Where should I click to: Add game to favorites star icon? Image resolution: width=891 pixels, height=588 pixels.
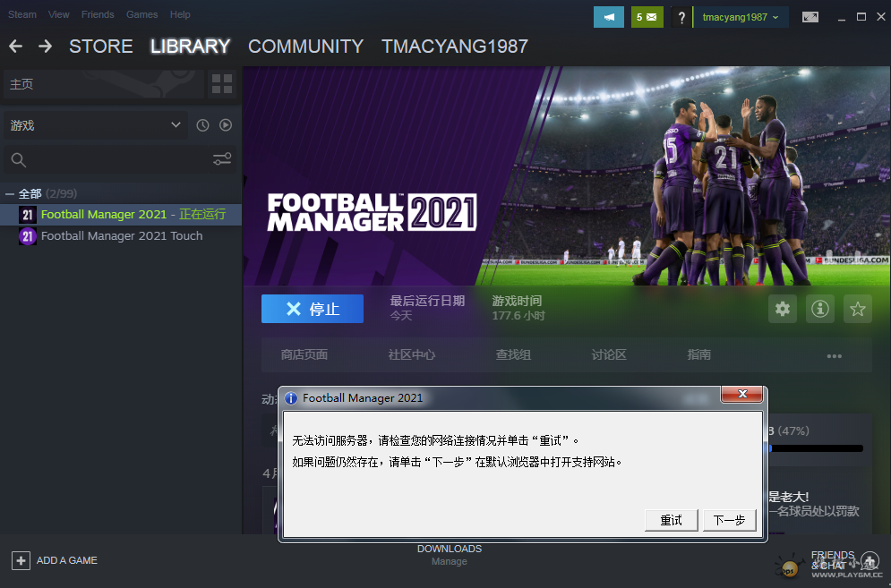point(858,309)
